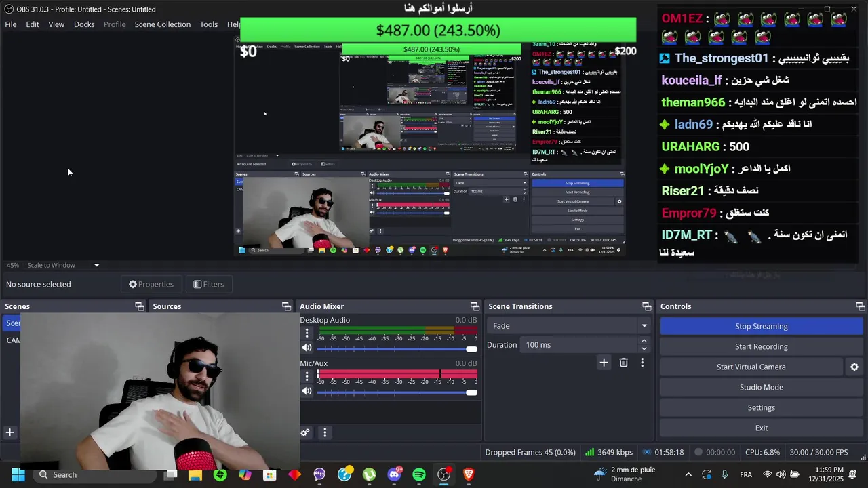Viewport: 868px width, 488px height.
Task: Pop out the Sources dock
Action: (x=287, y=306)
